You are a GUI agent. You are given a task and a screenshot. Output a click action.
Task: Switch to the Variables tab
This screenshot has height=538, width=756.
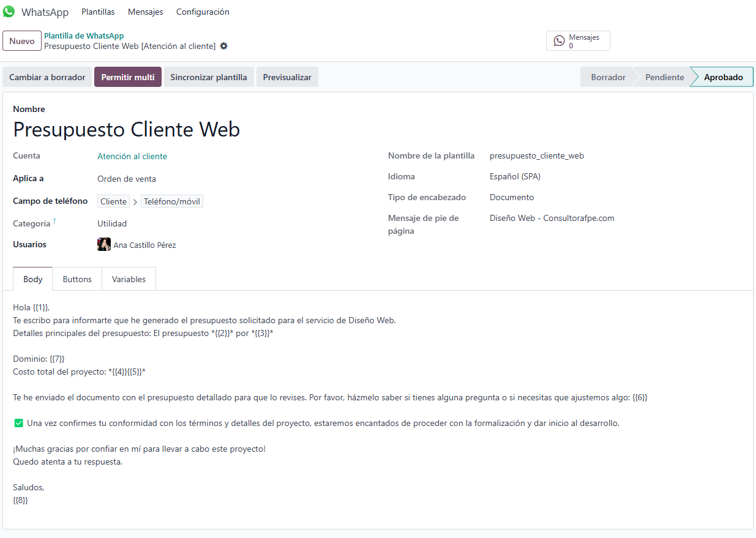click(x=129, y=279)
